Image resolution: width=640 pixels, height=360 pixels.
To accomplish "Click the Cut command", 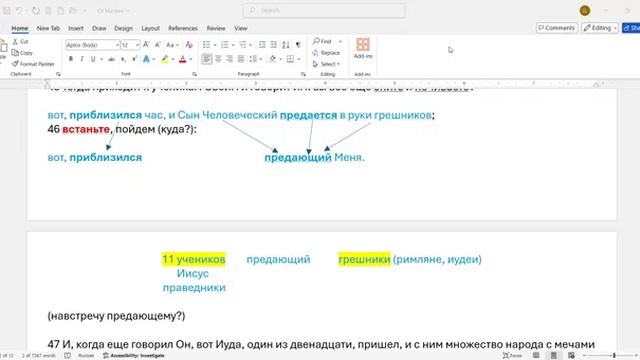I will coord(20,42).
